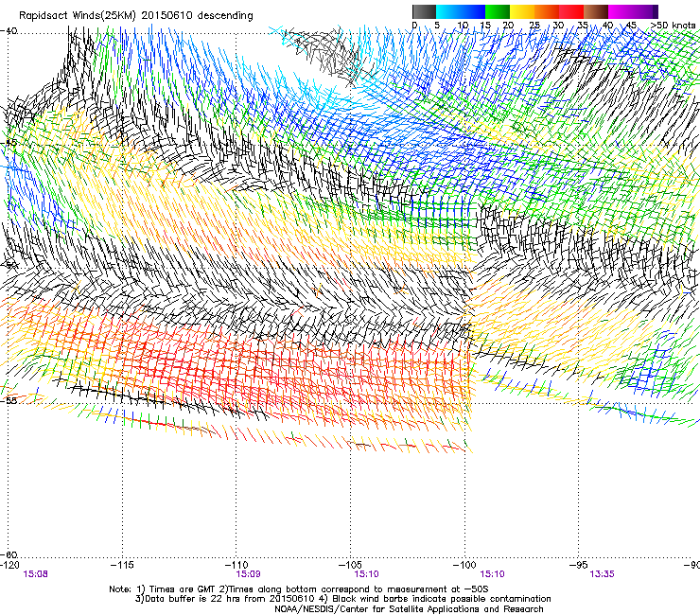Click the yellow 20-25 knots legend swatch
The height and width of the screenshot is (615, 700).
tap(522, 11)
